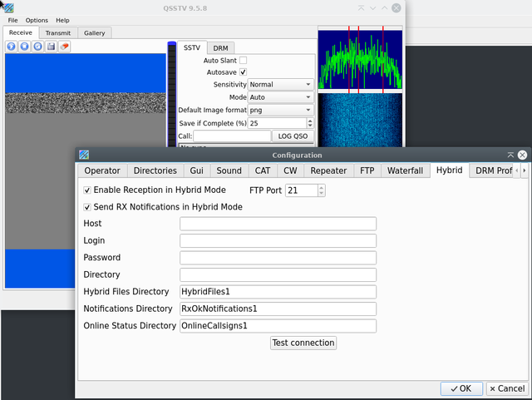Enable the Auto Slant checkbox
The height and width of the screenshot is (400, 532).
243,61
